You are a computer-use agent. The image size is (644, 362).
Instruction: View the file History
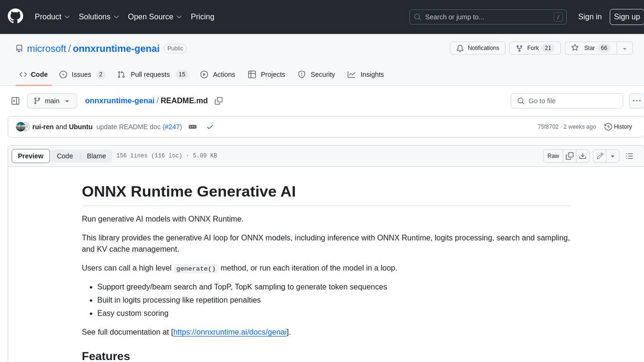pos(618,127)
